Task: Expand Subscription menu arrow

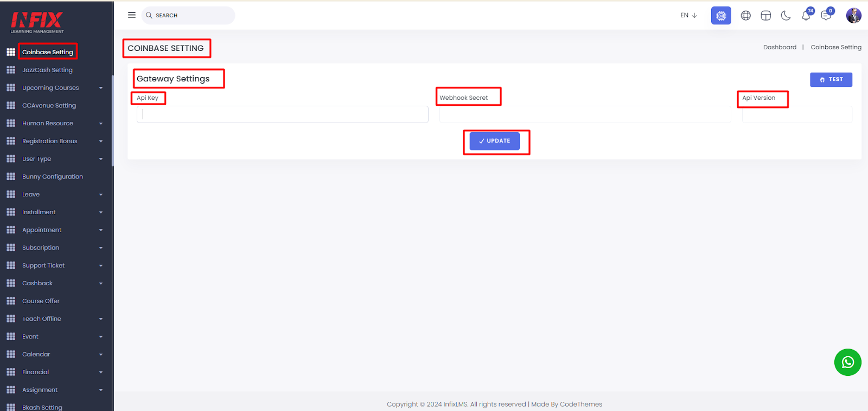Action: (x=101, y=248)
